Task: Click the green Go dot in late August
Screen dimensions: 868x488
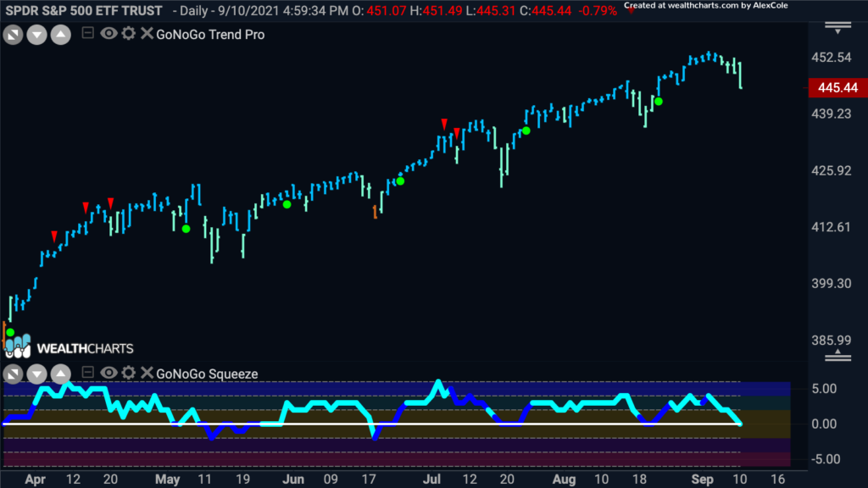Action: click(x=658, y=102)
